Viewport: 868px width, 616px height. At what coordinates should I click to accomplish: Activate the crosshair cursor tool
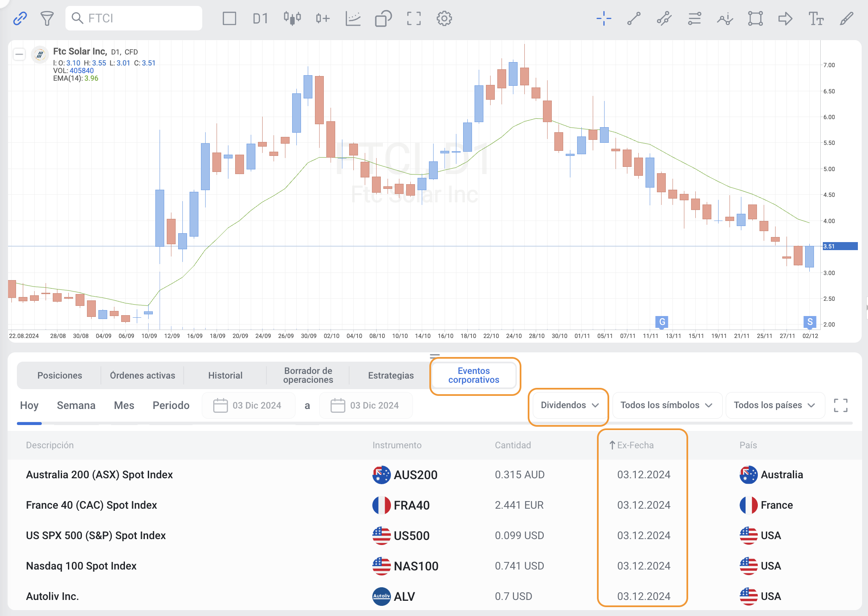click(604, 18)
